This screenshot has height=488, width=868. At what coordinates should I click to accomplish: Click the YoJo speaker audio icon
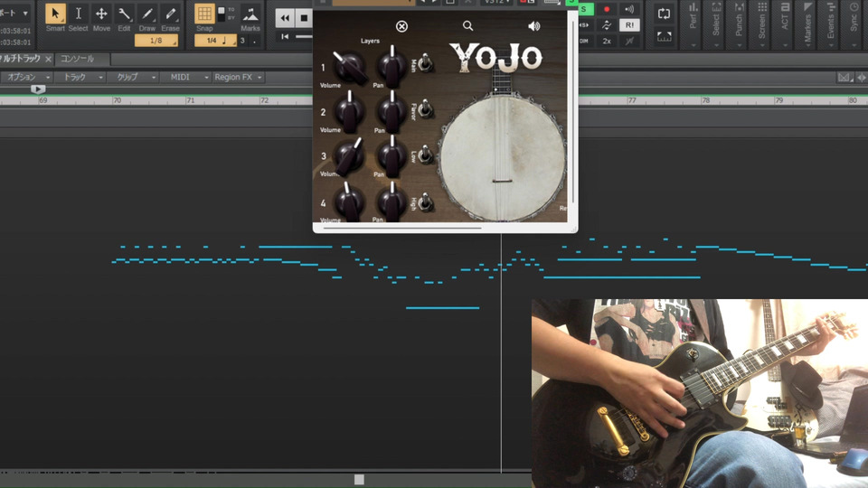(533, 26)
